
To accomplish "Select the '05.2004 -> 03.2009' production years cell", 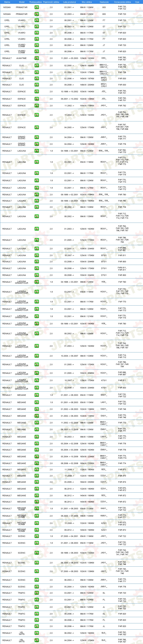I will 69,450.
